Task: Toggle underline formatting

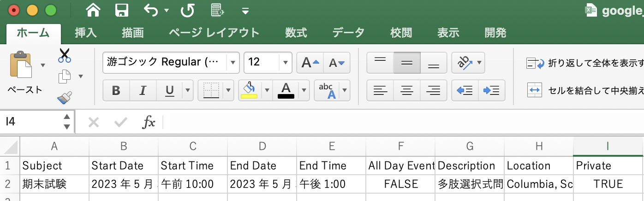Action: coord(169,90)
